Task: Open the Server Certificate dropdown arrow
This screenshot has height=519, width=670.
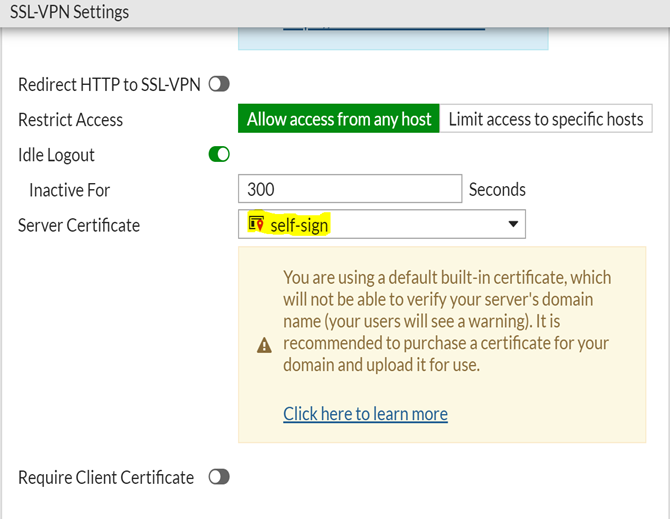Action: pos(513,225)
